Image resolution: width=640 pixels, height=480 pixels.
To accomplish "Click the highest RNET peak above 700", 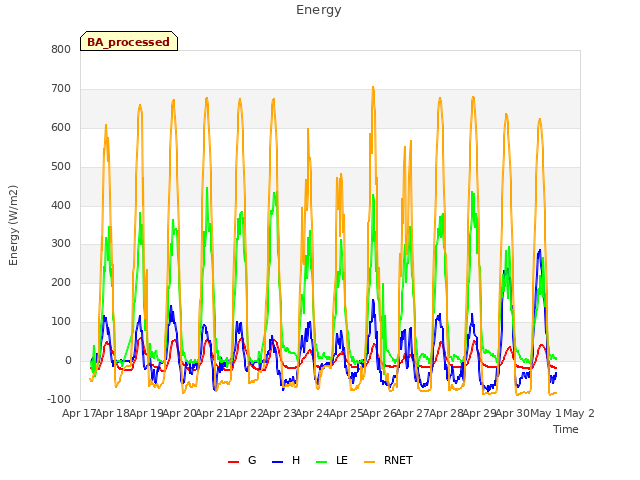I will pos(373,87).
